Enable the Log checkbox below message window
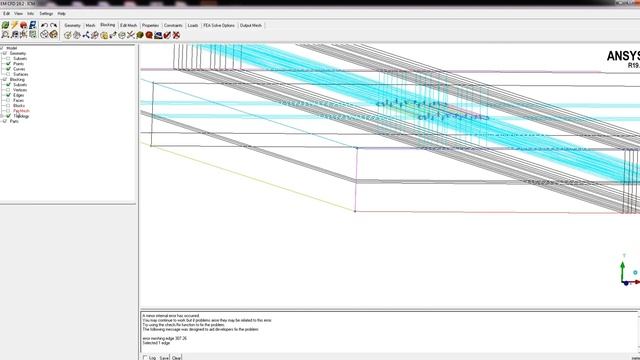This screenshot has height=360, width=640. pos(145,358)
